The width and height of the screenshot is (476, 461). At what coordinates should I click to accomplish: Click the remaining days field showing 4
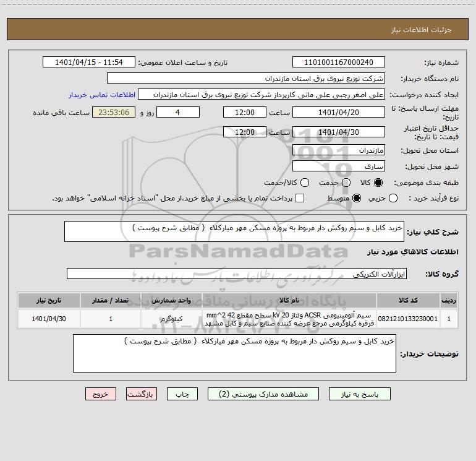(178, 112)
